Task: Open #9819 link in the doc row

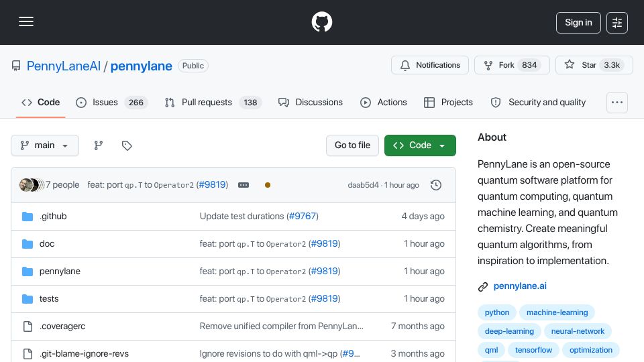Action: [x=325, y=244]
